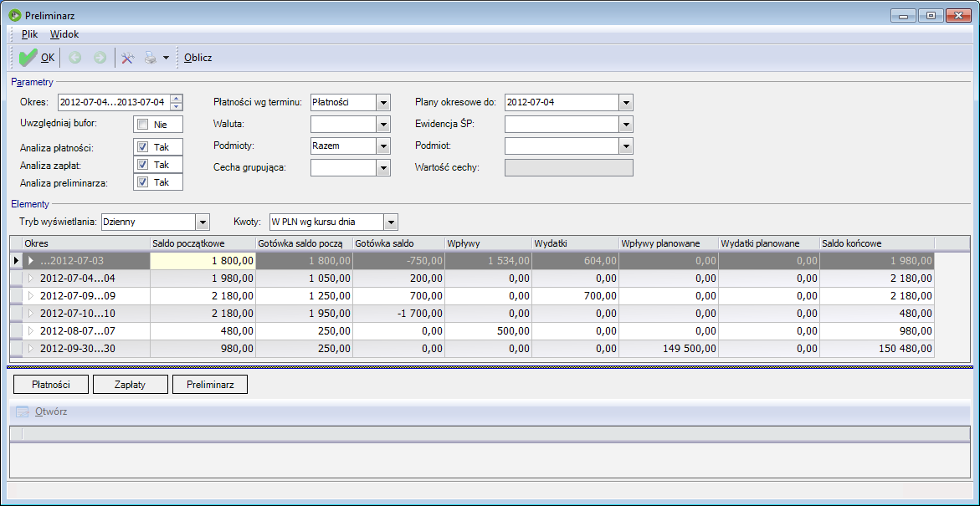Viewport: 980px width, 506px height.
Task: Go to previous record arrow
Action: coord(74,58)
